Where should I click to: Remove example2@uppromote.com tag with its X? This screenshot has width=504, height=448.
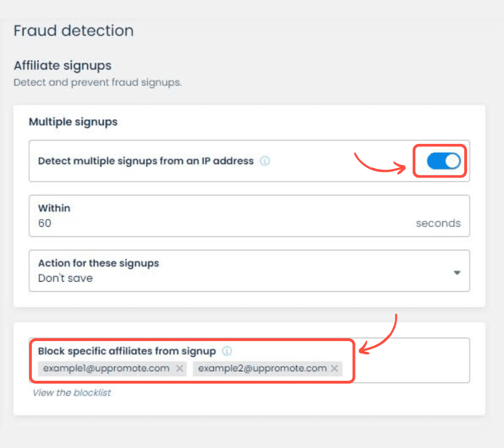334,368
